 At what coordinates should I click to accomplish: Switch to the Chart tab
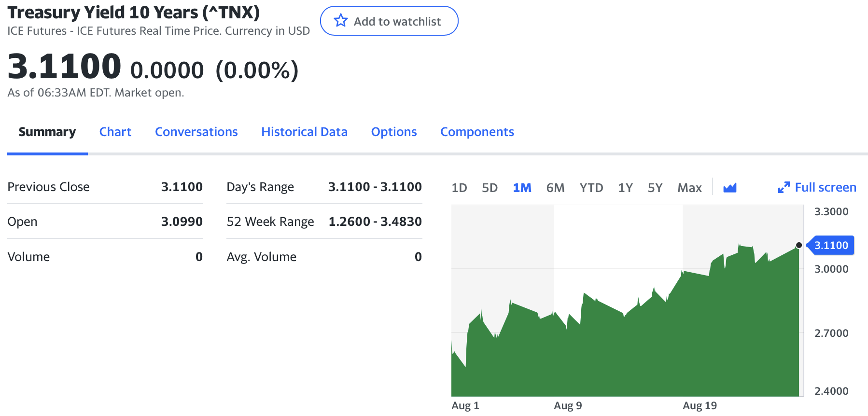click(x=115, y=132)
